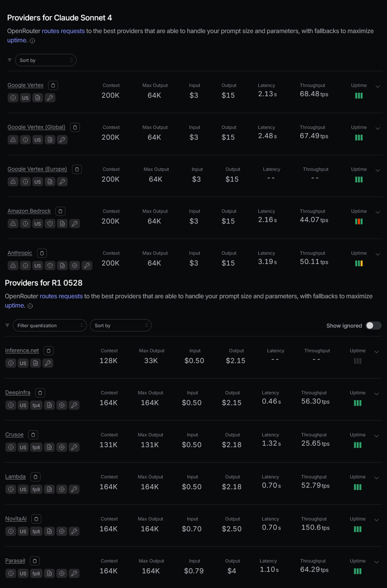The width and height of the screenshot is (387, 588).
Task: Open the inference.net provider link
Action: (x=22, y=351)
